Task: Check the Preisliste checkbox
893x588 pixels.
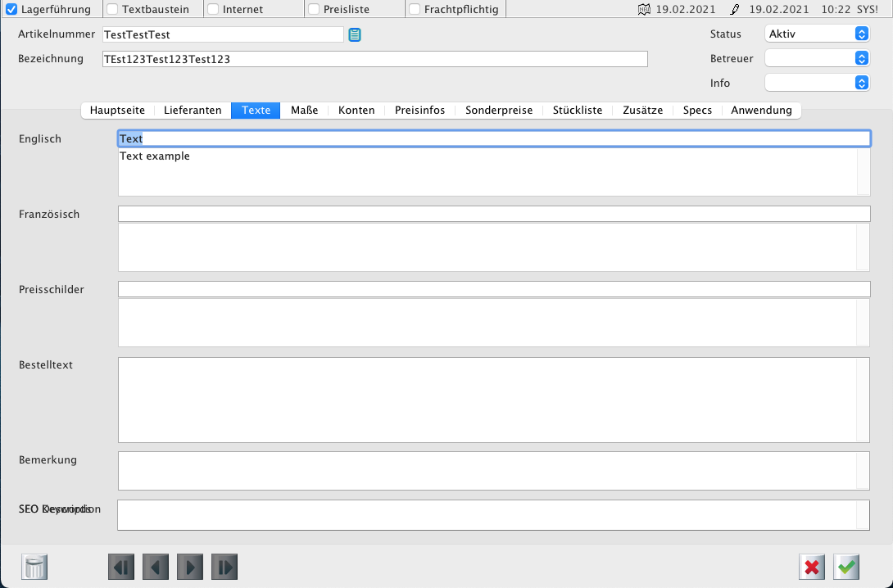Action: [314, 10]
